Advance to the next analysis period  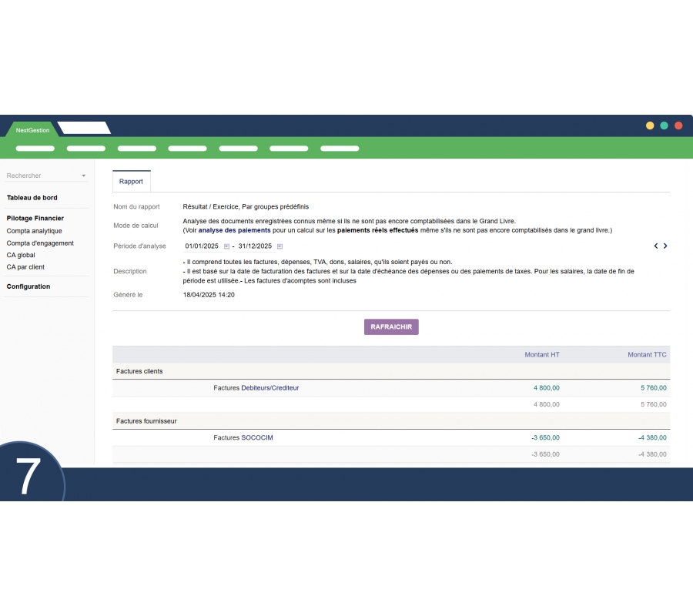point(665,246)
